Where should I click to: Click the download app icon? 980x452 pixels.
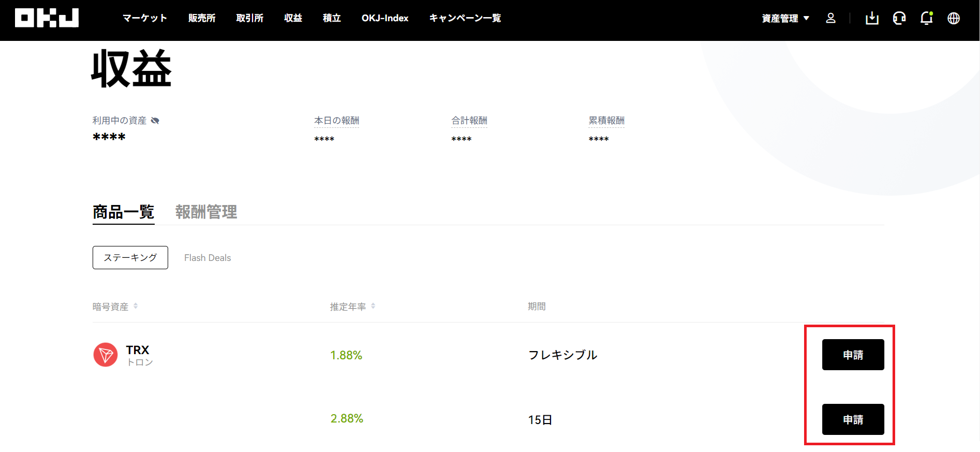(x=872, y=18)
